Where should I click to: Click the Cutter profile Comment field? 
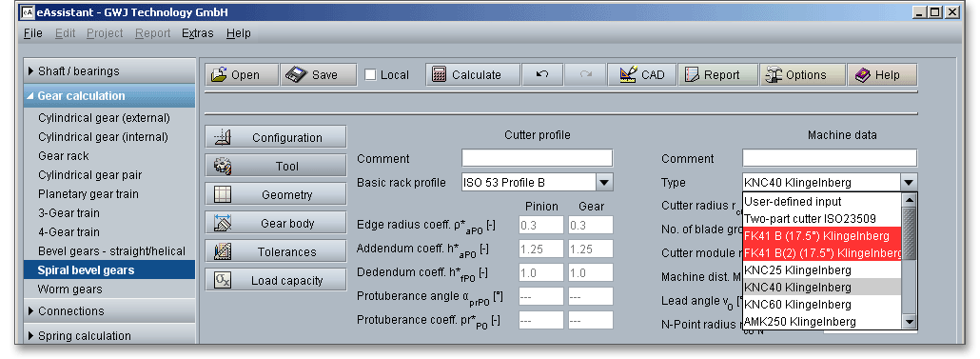(x=538, y=158)
